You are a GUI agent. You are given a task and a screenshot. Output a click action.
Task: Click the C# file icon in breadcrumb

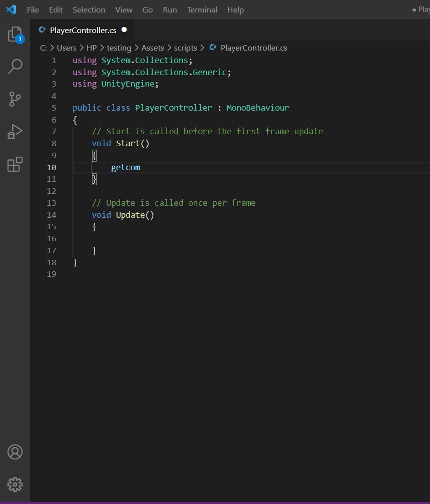click(x=213, y=48)
